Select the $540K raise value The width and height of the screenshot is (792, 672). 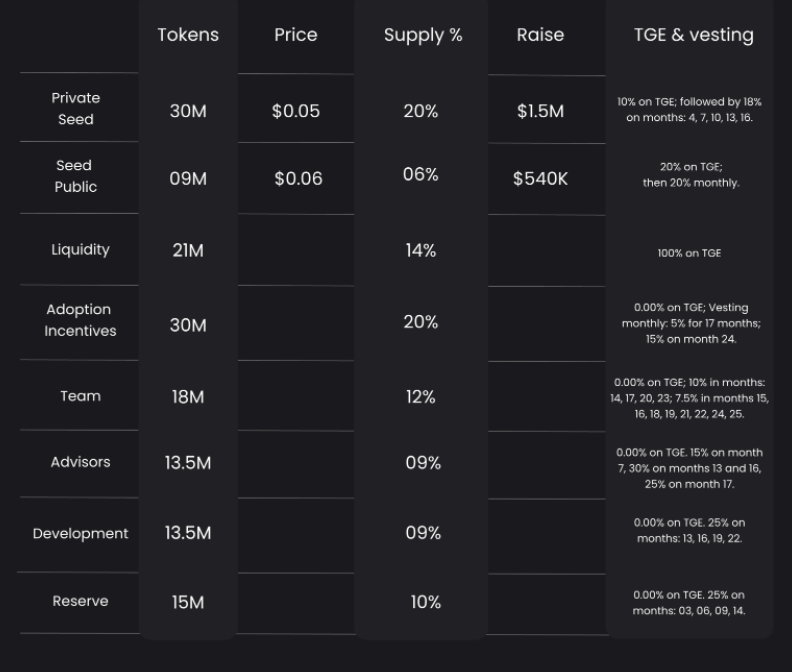[540, 179]
